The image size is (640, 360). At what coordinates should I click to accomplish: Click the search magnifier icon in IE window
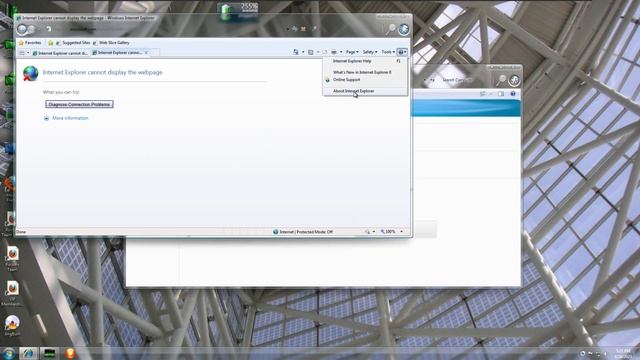391,29
